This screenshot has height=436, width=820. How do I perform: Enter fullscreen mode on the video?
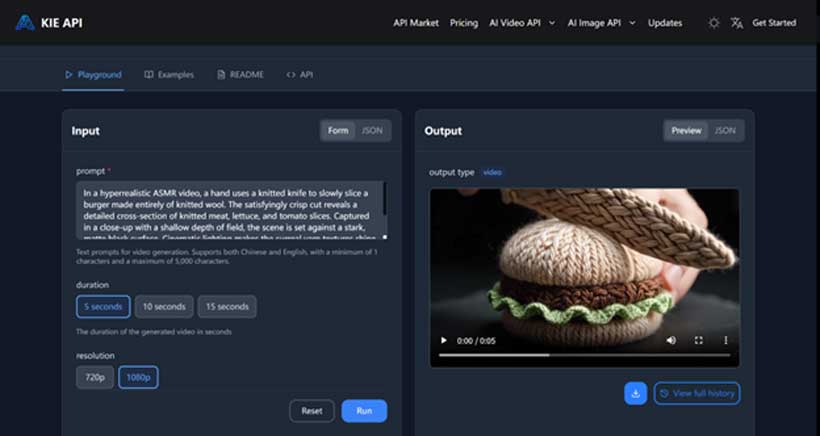tap(699, 341)
